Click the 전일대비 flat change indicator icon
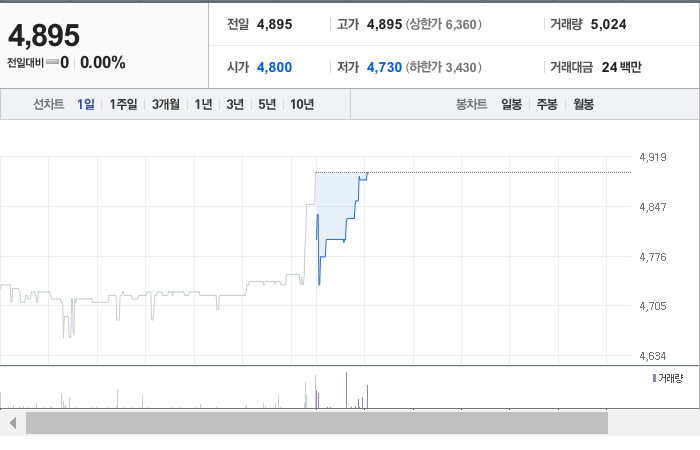Viewport: 700px width, 450px height. [52, 62]
